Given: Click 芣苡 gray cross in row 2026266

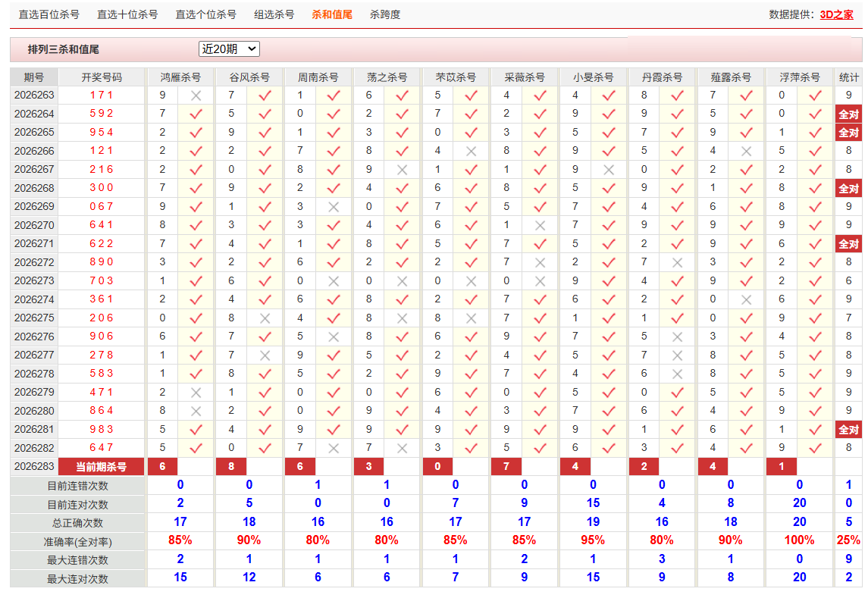Looking at the screenshot, I should [471, 151].
